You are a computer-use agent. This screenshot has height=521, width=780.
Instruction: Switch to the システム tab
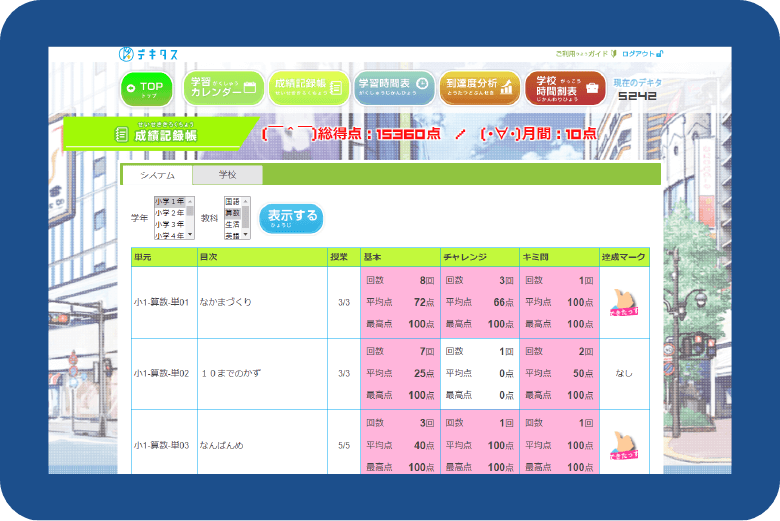[x=157, y=175]
